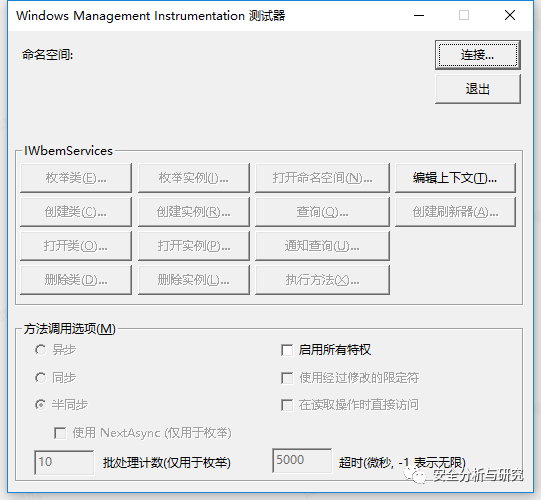This screenshot has height=500, width=541.
Task: Click the 查询(Q)... query button
Action: [322, 212]
